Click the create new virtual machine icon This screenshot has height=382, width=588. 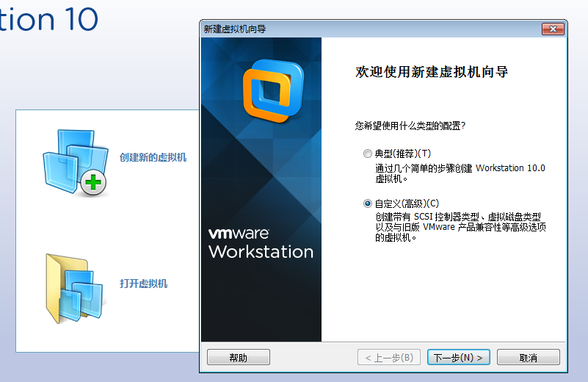tap(75, 162)
